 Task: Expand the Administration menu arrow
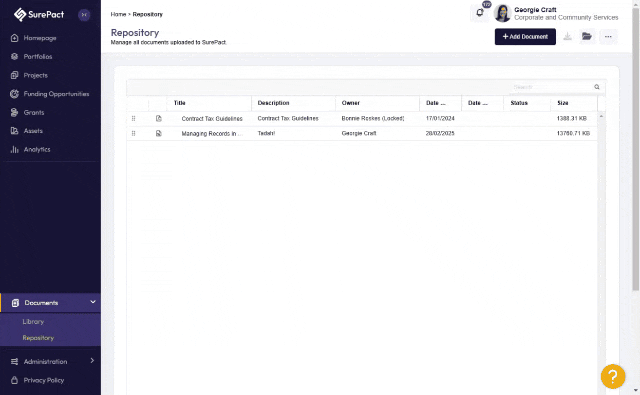click(x=92, y=361)
